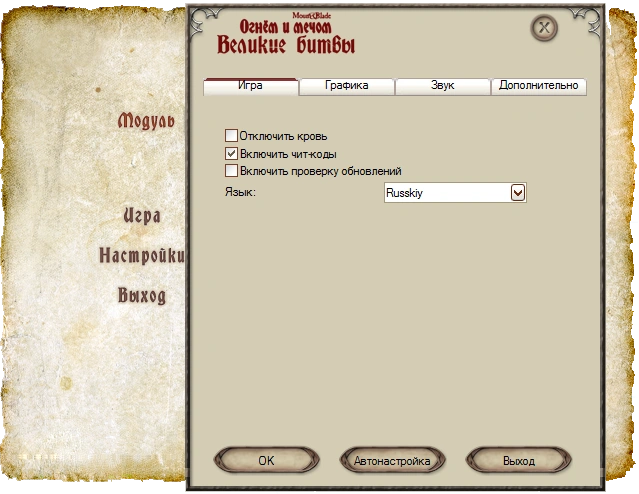Click the Russkiy language field
The width and height of the screenshot is (639, 494).
point(455,192)
